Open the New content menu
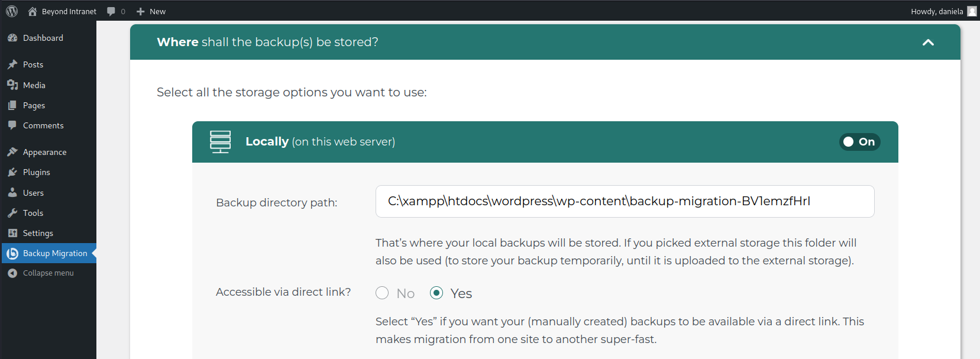980x359 pixels. pos(151,11)
